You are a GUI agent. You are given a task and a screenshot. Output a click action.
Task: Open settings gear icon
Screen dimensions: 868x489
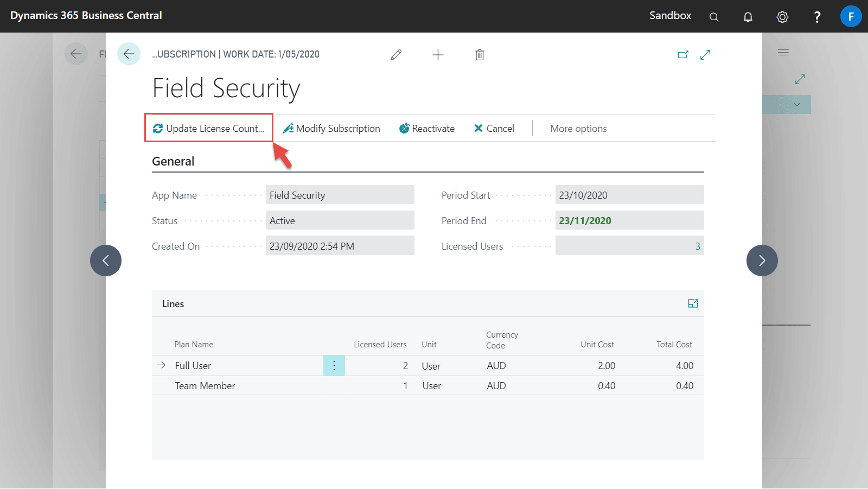tap(782, 17)
